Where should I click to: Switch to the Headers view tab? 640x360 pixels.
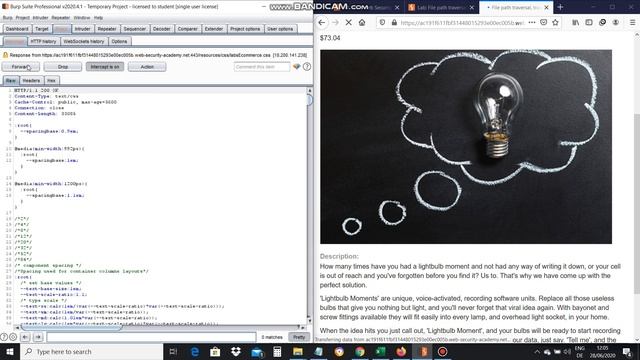[x=31, y=80]
